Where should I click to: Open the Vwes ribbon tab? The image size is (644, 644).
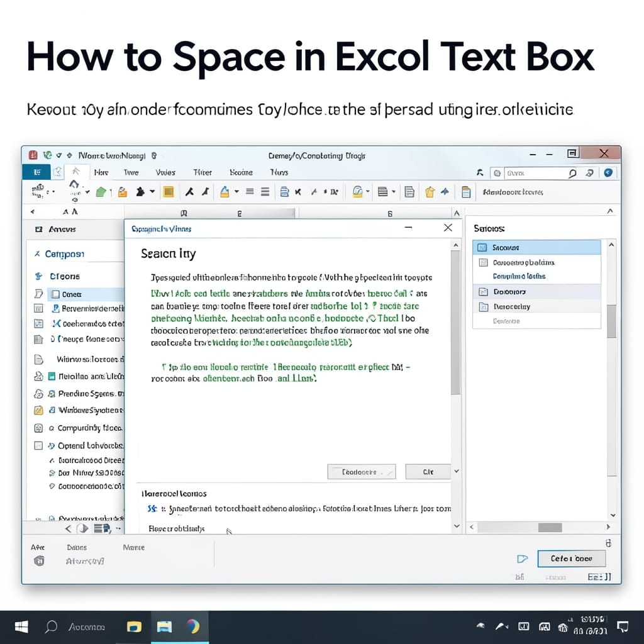(165, 172)
